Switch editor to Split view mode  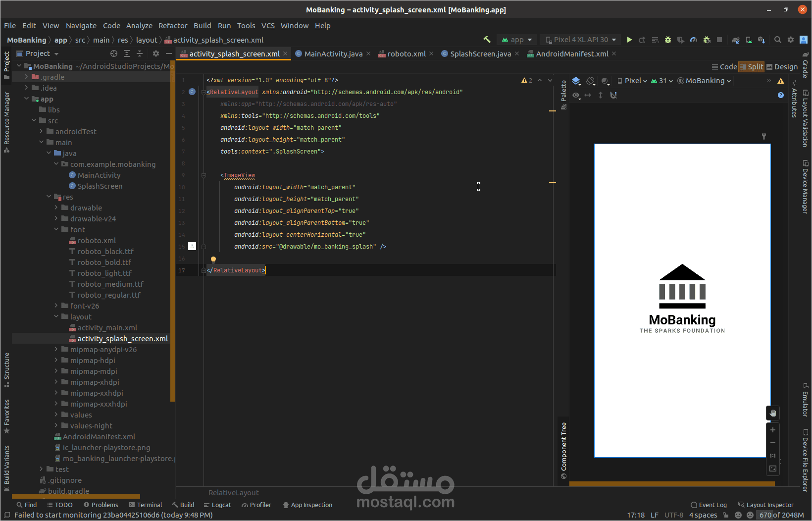(x=752, y=67)
